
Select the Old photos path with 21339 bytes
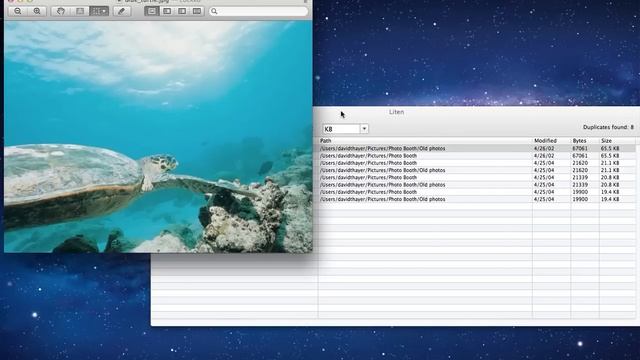click(382, 185)
